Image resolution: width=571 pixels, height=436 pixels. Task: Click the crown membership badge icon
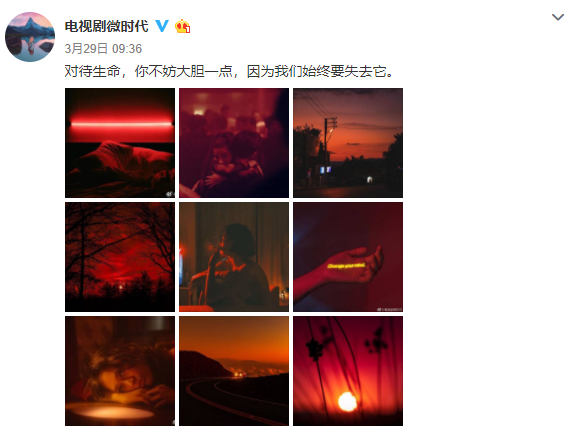182,26
